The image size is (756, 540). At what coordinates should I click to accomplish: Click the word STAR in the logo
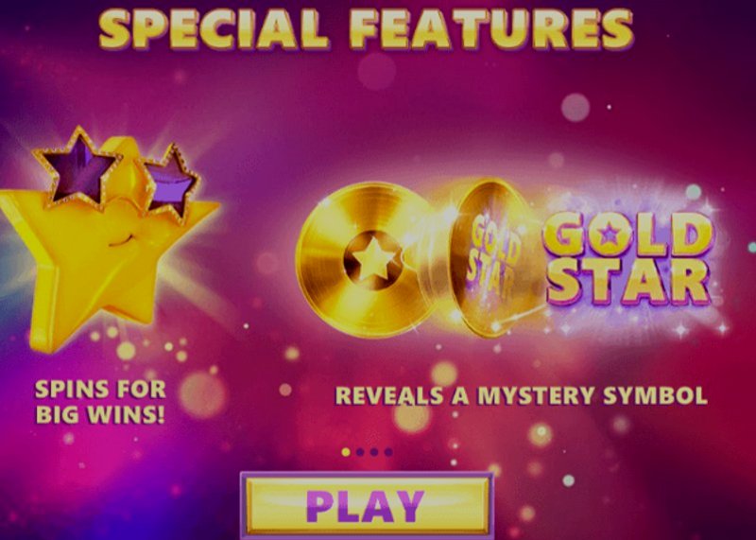pyautogui.click(x=628, y=283)
